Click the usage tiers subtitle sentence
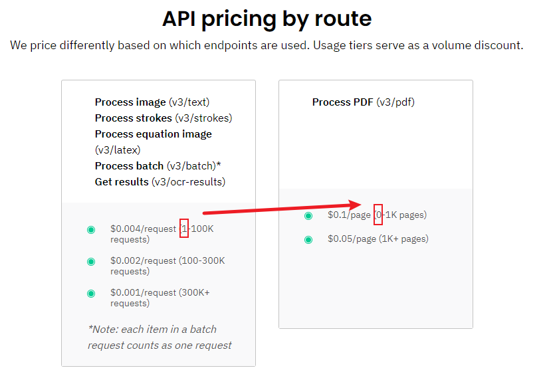Screen dimensions: 547x392 [x=267, y=46]
